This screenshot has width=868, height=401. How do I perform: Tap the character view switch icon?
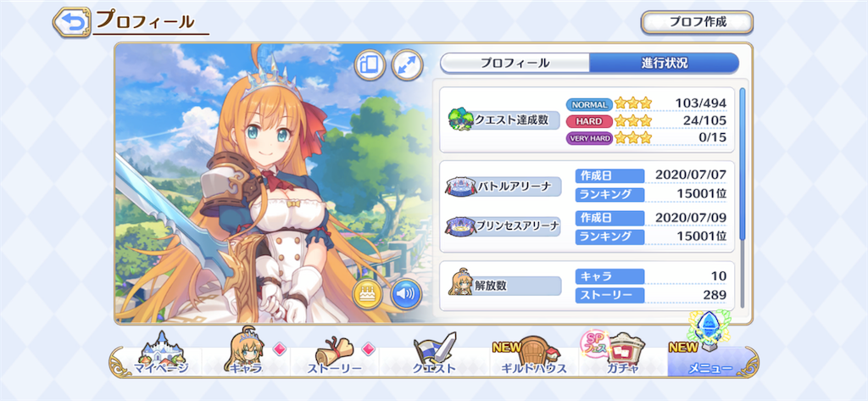(x=370, y=65)
